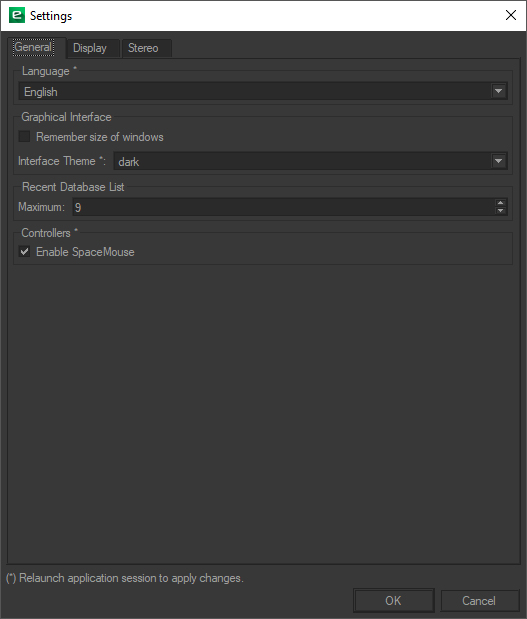Decrease Maximum value with down arrow
527x619 pixels.
[x=501, y=211]
